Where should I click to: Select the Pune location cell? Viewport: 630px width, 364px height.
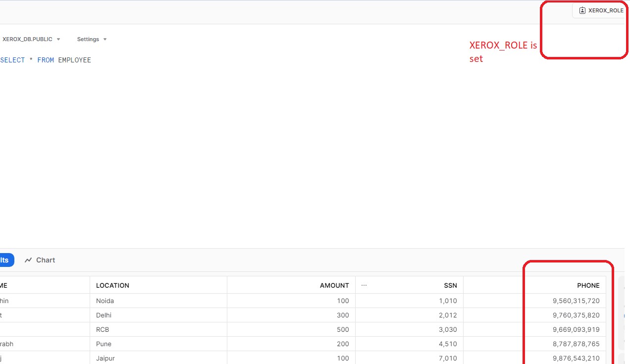104,344
